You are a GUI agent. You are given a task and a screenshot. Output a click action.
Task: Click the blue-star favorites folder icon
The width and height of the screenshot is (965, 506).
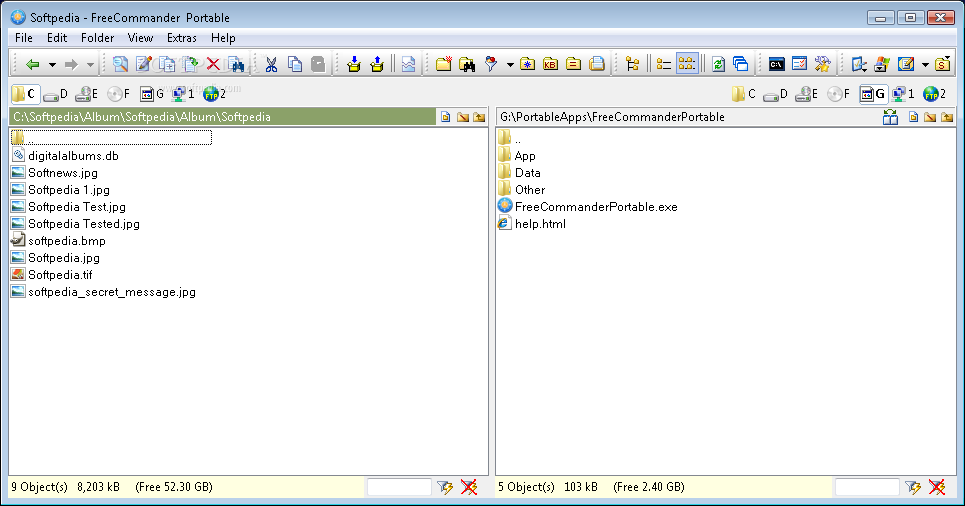[527, 64]
